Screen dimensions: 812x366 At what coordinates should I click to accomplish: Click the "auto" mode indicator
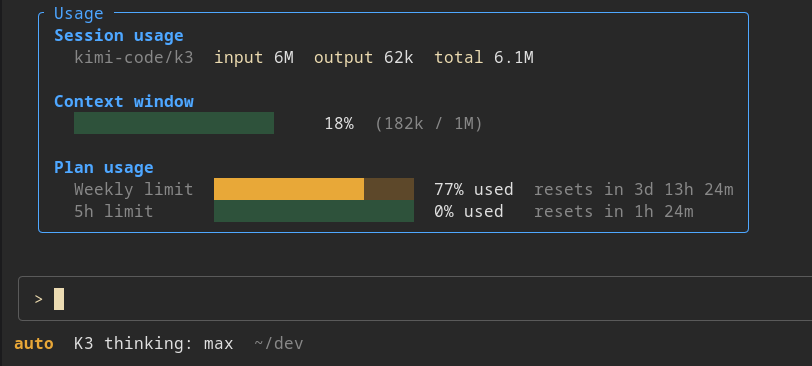(x=34, y=344)
